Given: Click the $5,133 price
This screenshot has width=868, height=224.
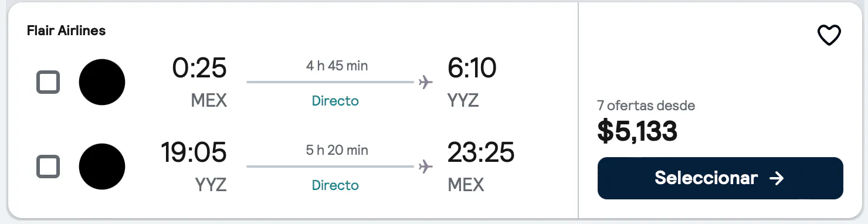Looking at the screenshot, I should tap(638, 131).
